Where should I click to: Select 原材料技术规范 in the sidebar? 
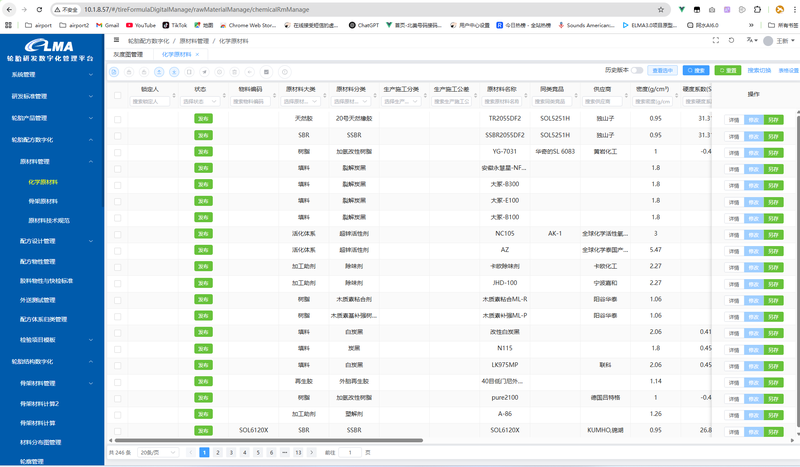coord(49,220)
